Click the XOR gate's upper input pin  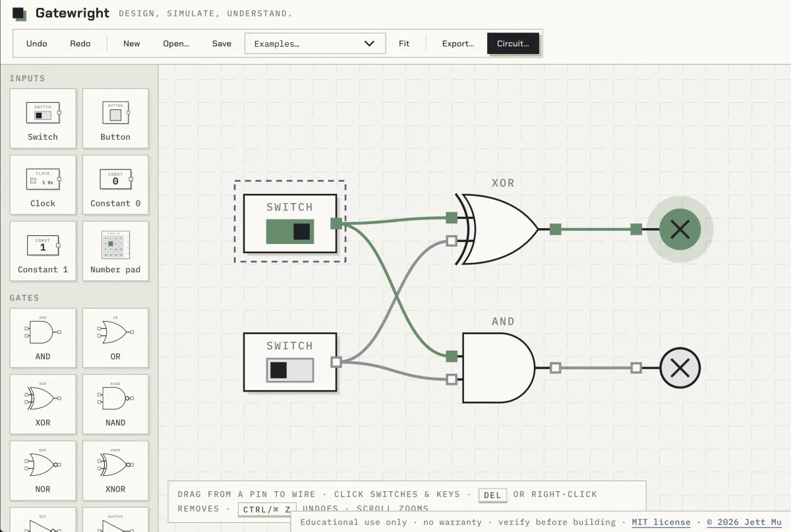coord(452,218)
